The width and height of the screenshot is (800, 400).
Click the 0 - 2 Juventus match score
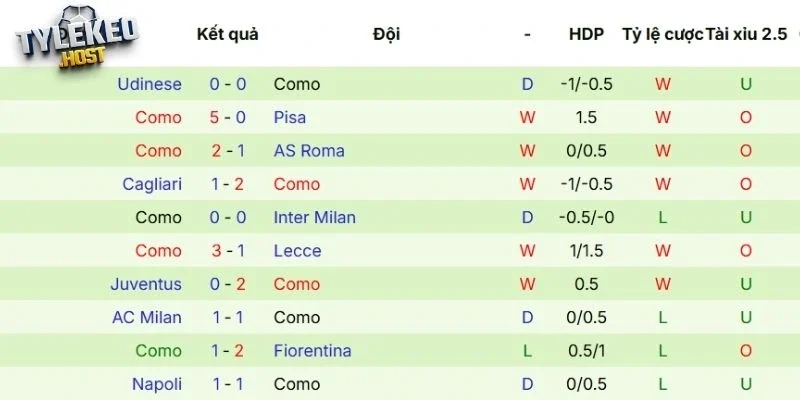coord(228,284)
